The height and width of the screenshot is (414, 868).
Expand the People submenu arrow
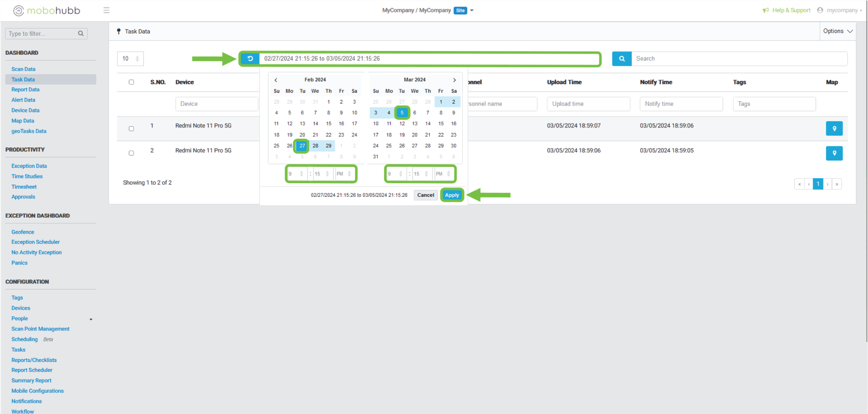91,319
